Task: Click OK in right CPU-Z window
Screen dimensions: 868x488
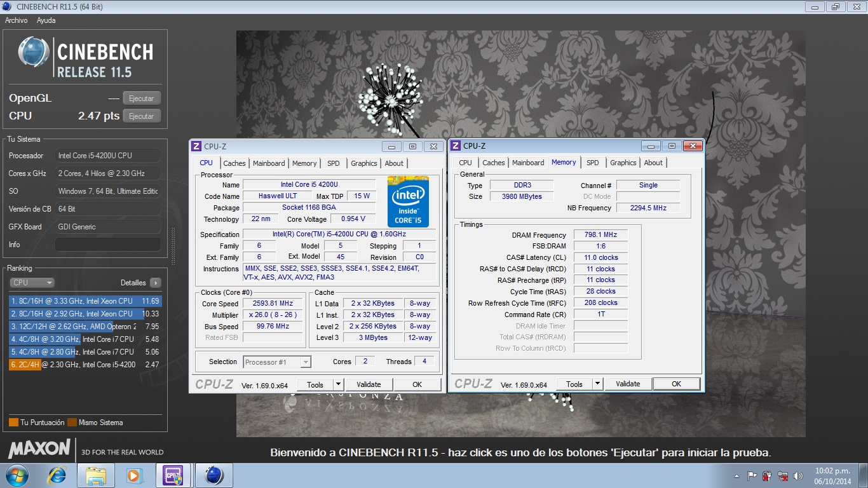Action: [676, 384]
